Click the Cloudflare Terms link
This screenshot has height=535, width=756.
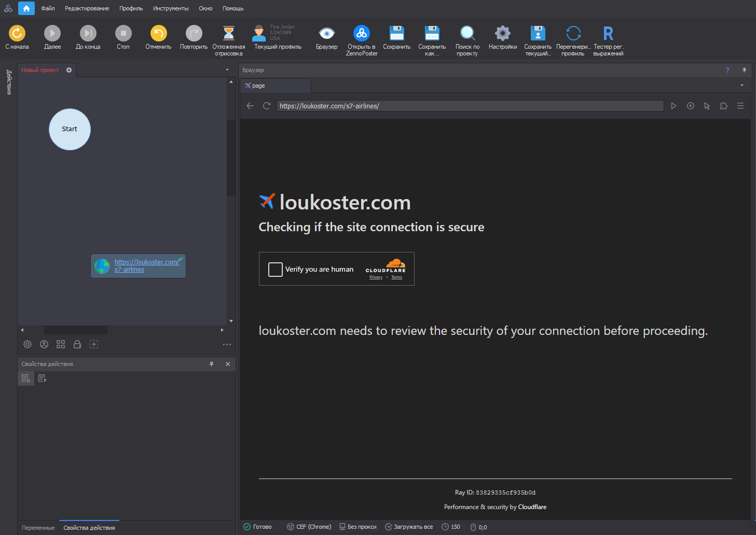pyautogui.click(x=396, y=277)
